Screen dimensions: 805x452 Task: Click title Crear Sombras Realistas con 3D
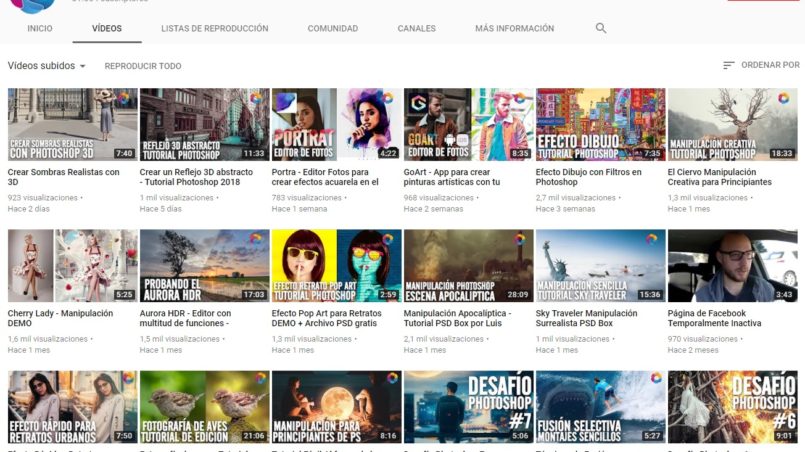coord(64,177)
